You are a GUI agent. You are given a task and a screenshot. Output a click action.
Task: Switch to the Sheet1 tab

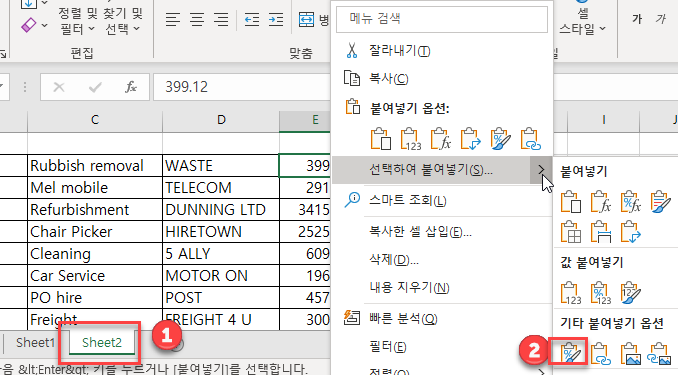[35, 343]
